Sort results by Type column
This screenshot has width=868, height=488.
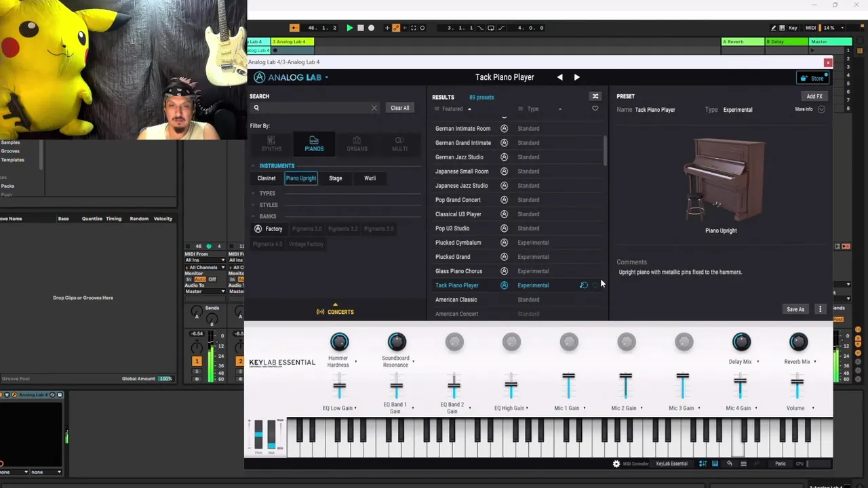533,109
